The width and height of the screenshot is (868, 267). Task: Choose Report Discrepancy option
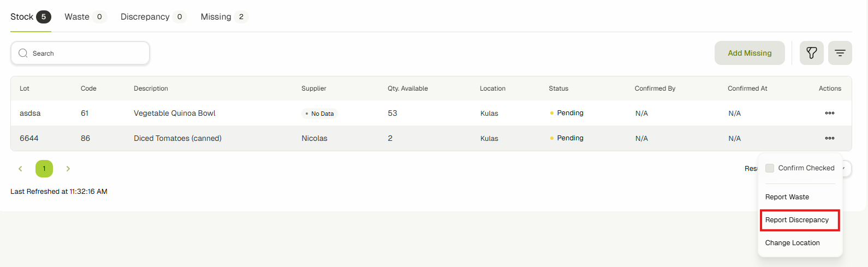[796, 220]
